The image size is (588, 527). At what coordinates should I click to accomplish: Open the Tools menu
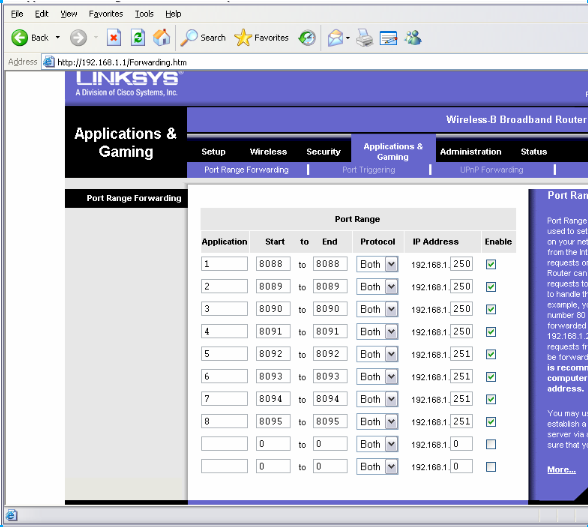pos(144,14)
